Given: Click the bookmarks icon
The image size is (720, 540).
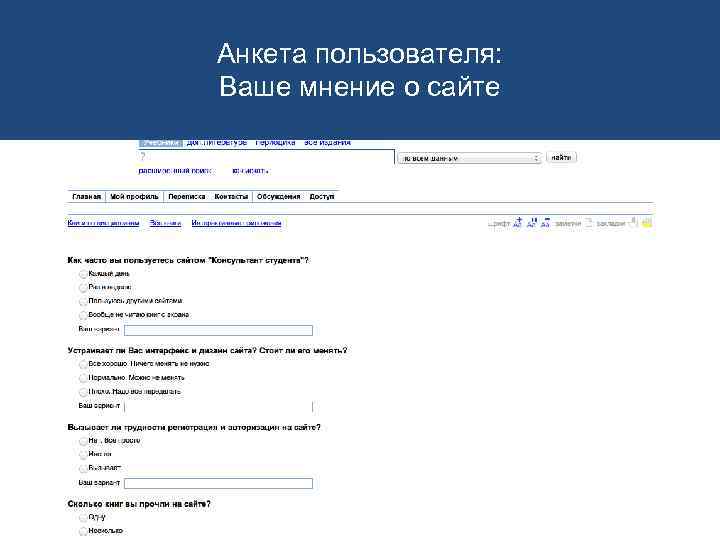Looking at the screenshot, I should pyautogui.click(x=633, y=223).
